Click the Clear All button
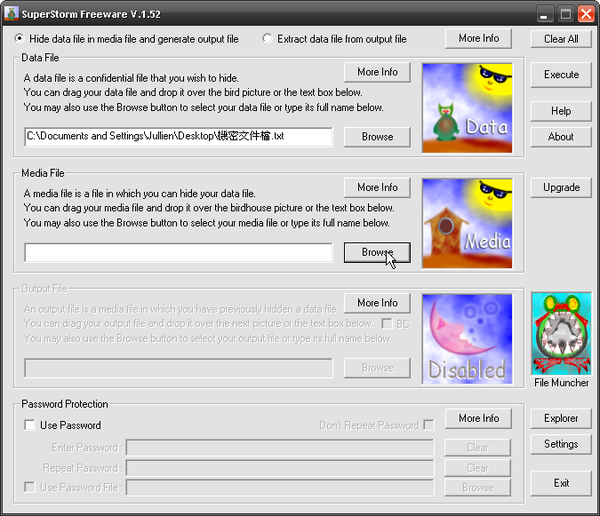This screenshot has width=600, height=516. [561, 39]
